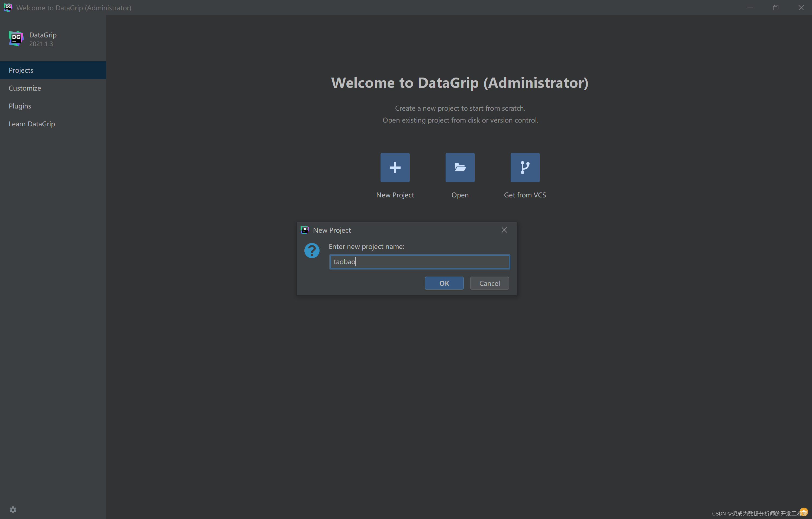This screenshot has height=519, width=812.
Task: Close the New Project dialog
Action: [x=504, y=230]
